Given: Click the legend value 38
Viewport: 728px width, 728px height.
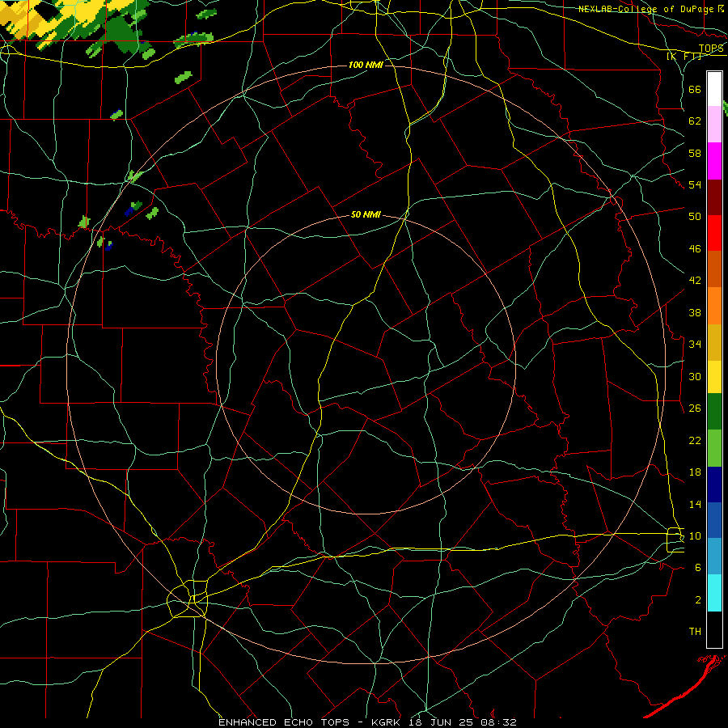Looking at the screenshot, I should 695,312.
